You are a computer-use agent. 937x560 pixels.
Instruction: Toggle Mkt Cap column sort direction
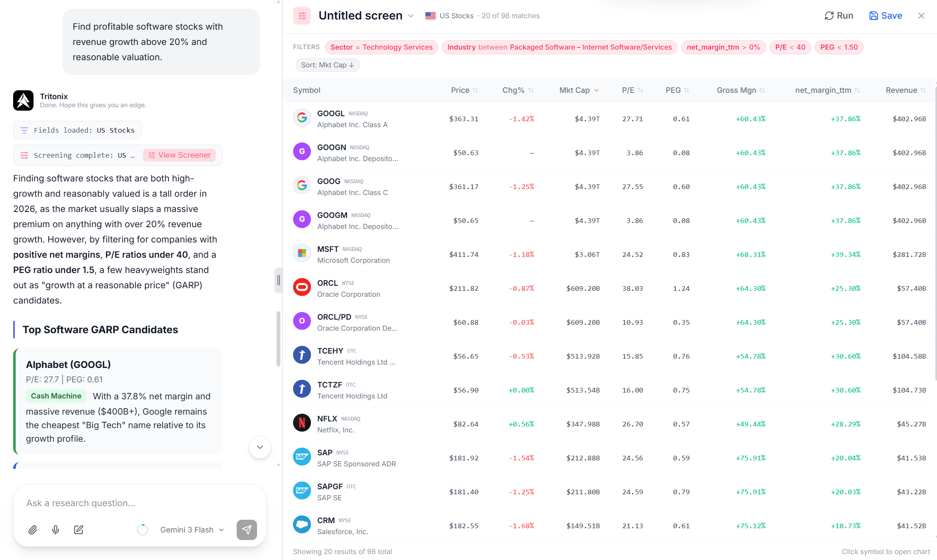pyautogui.click(x=579, y=90)
